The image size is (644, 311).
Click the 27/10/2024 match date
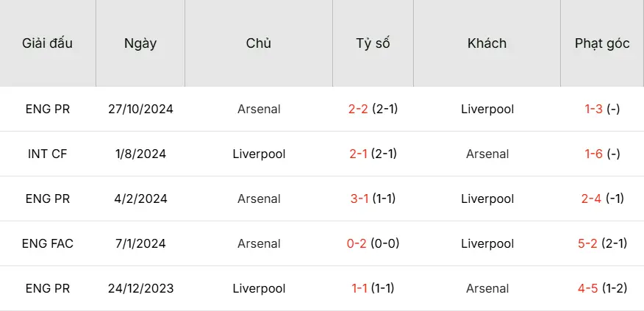pyautogui.click(x=140, y=109)
